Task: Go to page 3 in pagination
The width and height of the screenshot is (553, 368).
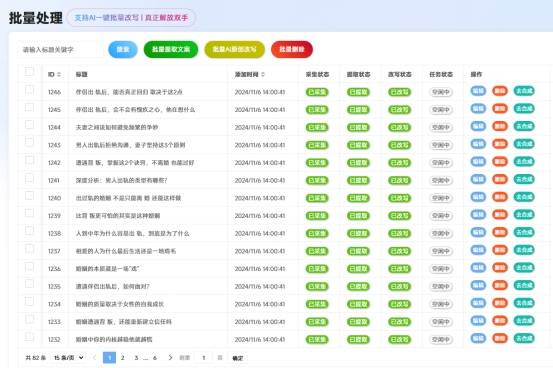Action: coord(136,358)
